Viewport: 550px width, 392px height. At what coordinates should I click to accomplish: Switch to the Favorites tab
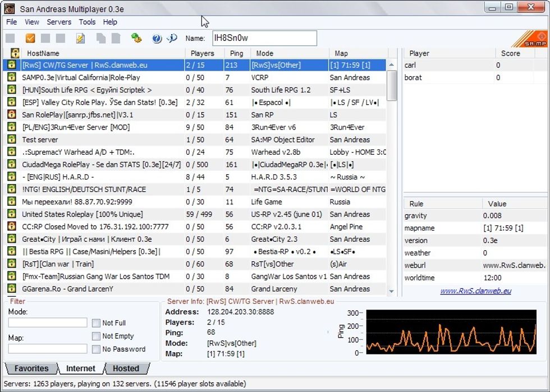(31, 368)
